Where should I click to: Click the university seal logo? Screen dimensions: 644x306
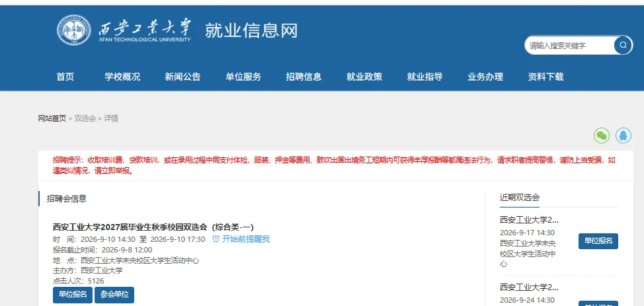pos(74,30)
